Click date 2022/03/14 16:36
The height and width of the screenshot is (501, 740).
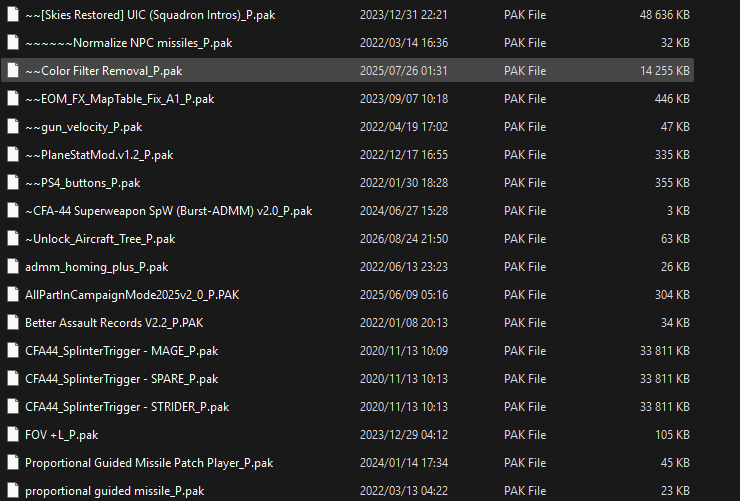point(404,43)
